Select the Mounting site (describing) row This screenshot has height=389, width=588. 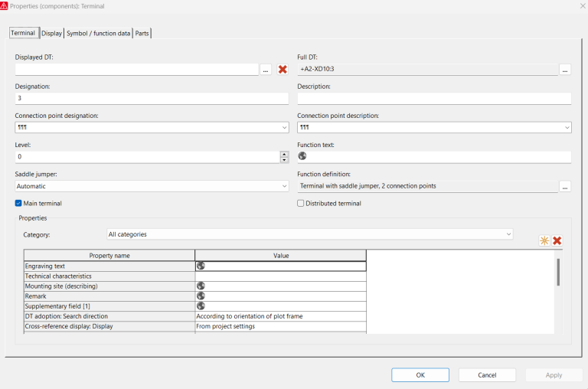click(x=195, y=286)
